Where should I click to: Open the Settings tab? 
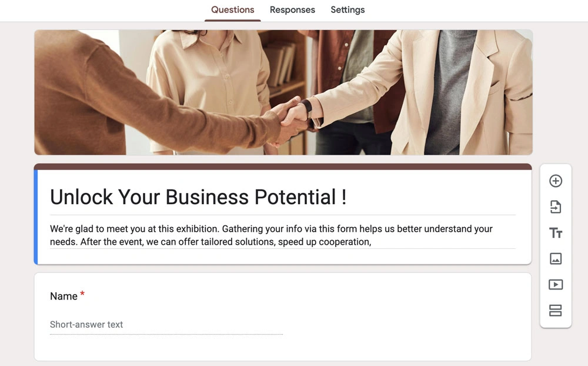[x=348, y=10]
